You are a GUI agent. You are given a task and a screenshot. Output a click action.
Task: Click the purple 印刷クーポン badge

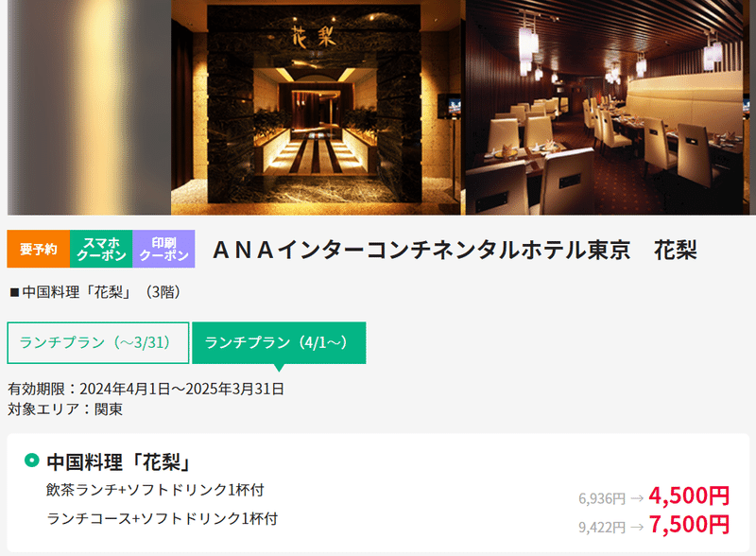[x=163, y=249]
